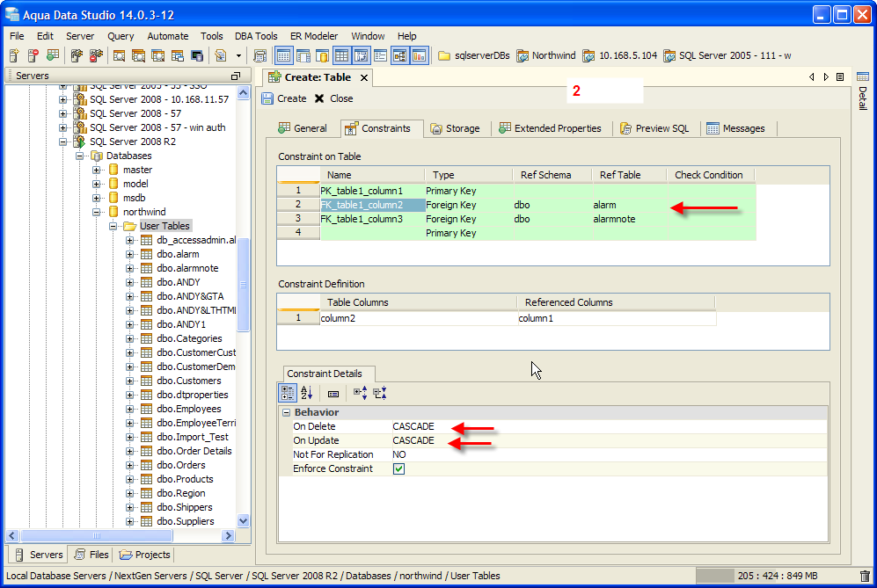The width and height of the screenshot is (877, 588).
Task: Click the server tree vertical scrollbar thumb
Action: coord(244,285)
